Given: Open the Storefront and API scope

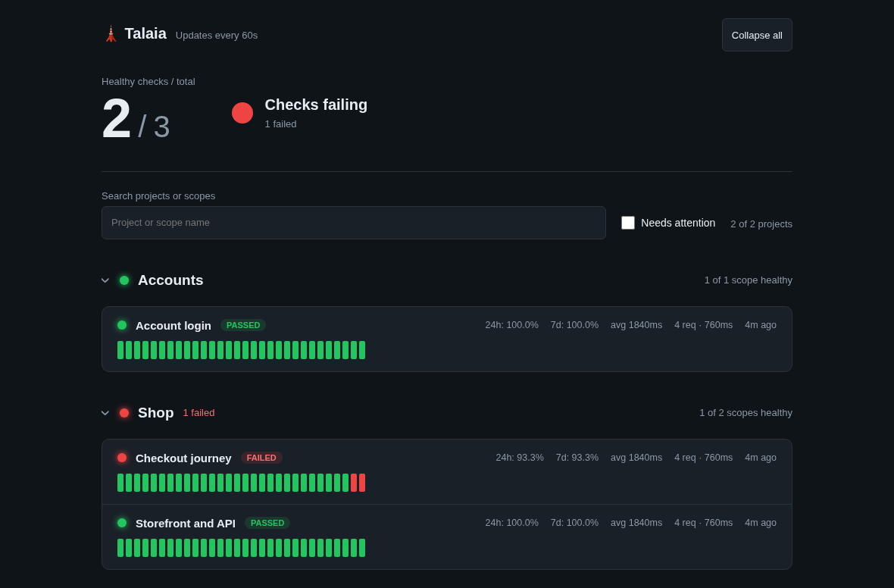Looking at the screenshot, I should (447, 536).
